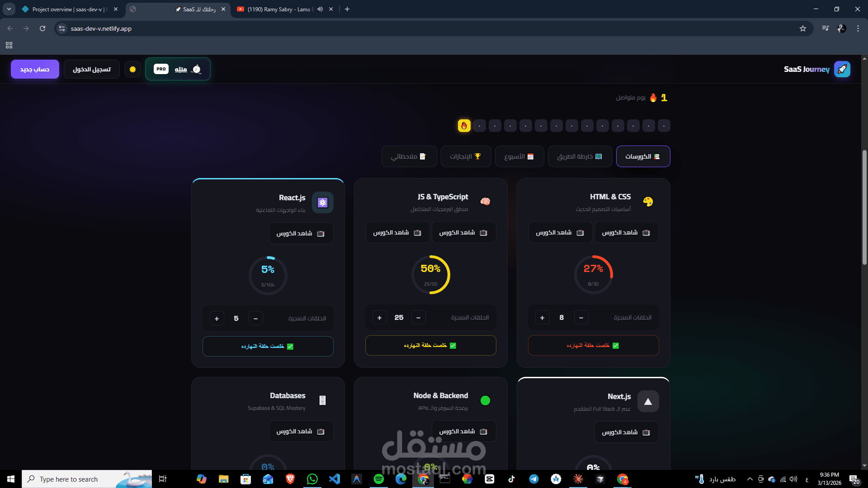Click the Node & Backend green circle icon

pos(485,400)
